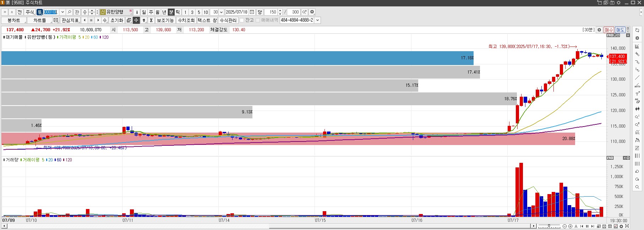Click the candlestick chart type icon
Screen dimensions: 644x230
pyautogui.click(x=637, y=109)
